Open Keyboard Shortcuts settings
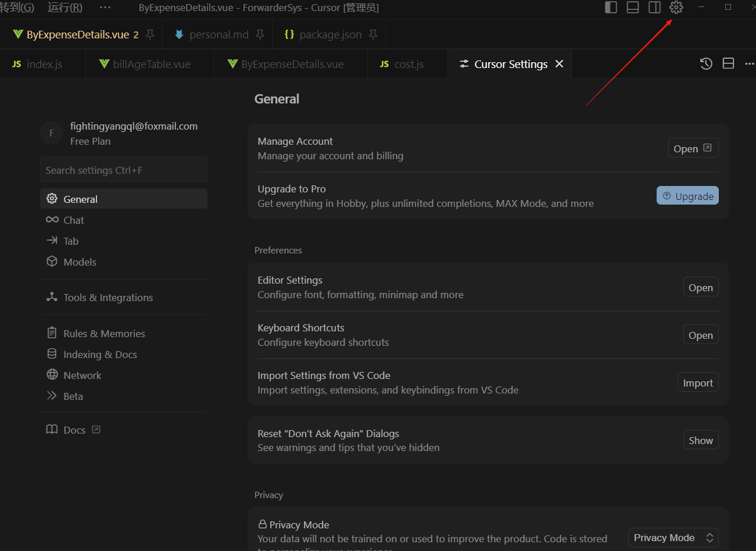The height and width of the screenshot is (551, 756). pyautogui.click(x=701, y=335)
